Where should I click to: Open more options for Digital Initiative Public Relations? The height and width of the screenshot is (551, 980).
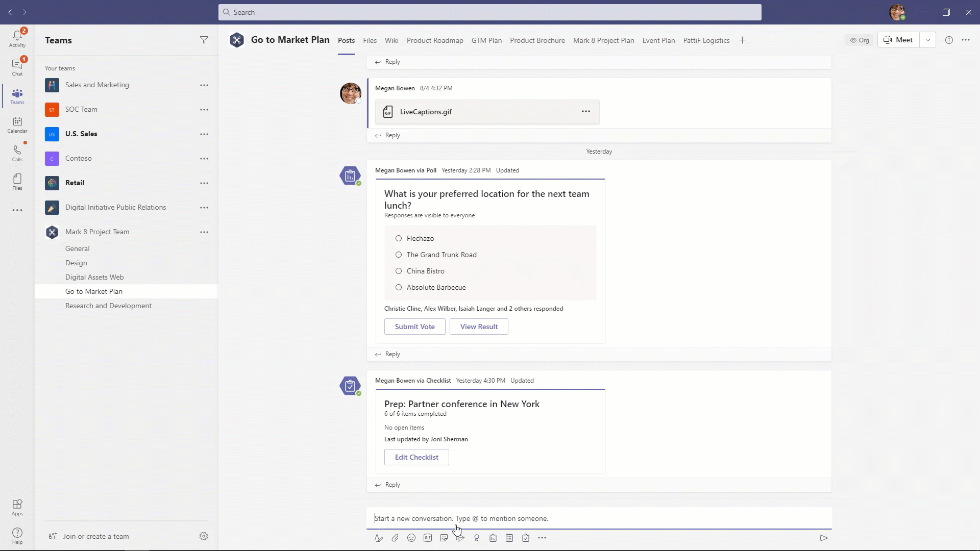204,208
